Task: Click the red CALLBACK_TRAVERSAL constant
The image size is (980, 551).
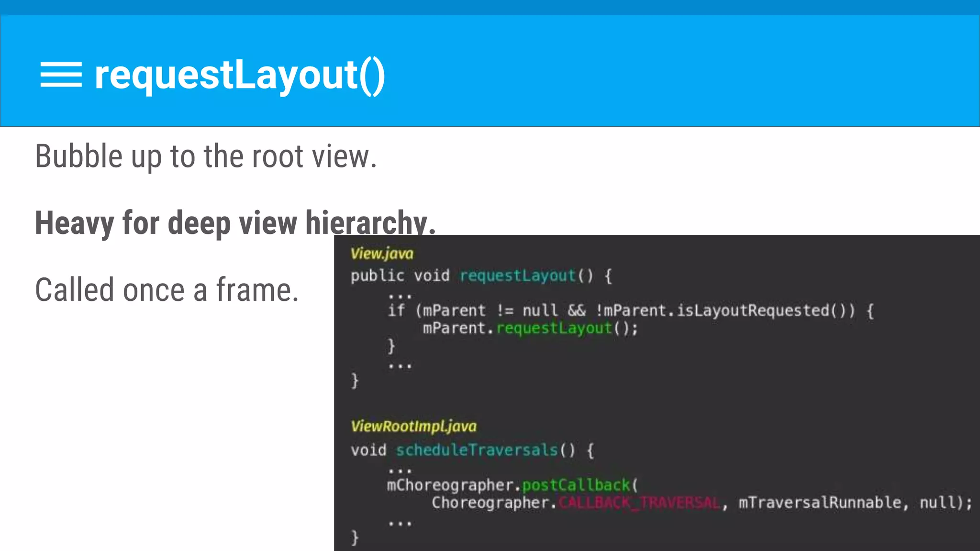Action: pyautogui.click(x=639, y=503)
